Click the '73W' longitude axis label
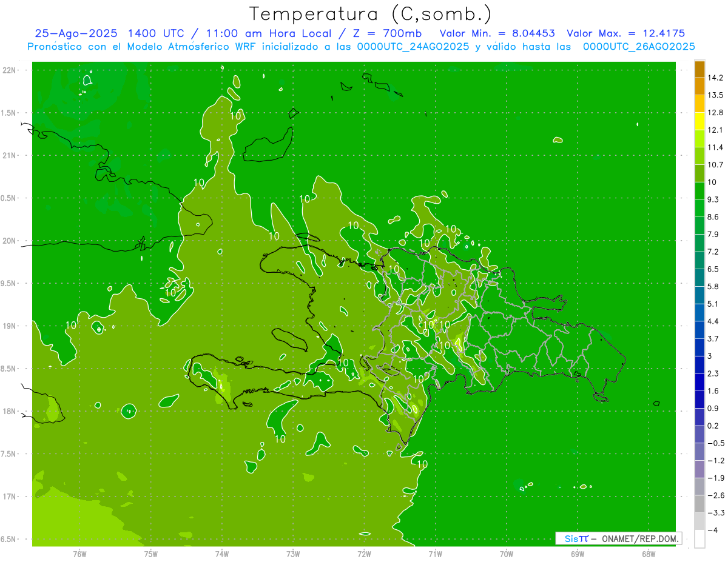 293,554
